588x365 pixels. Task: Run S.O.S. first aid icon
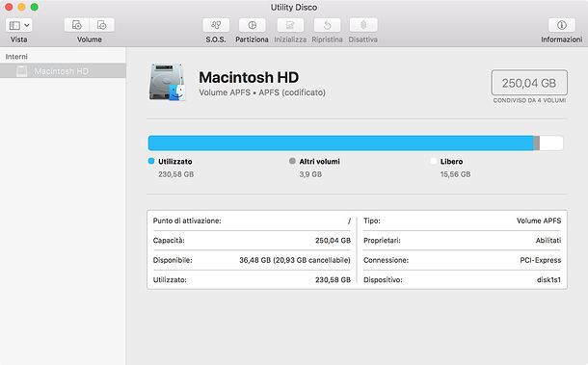coord(216,25)
